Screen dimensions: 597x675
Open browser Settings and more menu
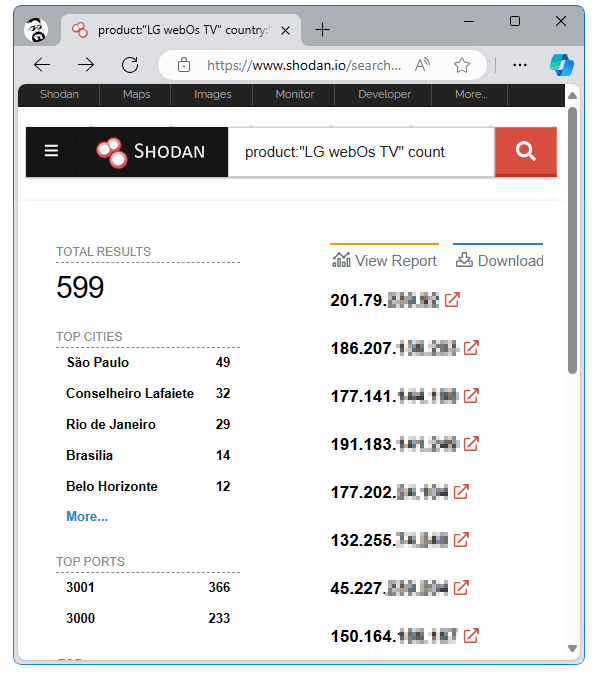pyautogui.click(x=520, y=65)
